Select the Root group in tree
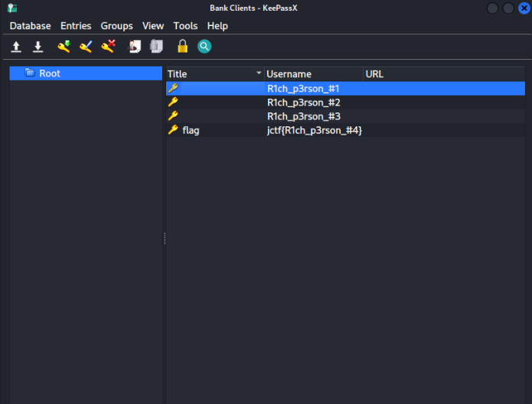 pos(86,73)
